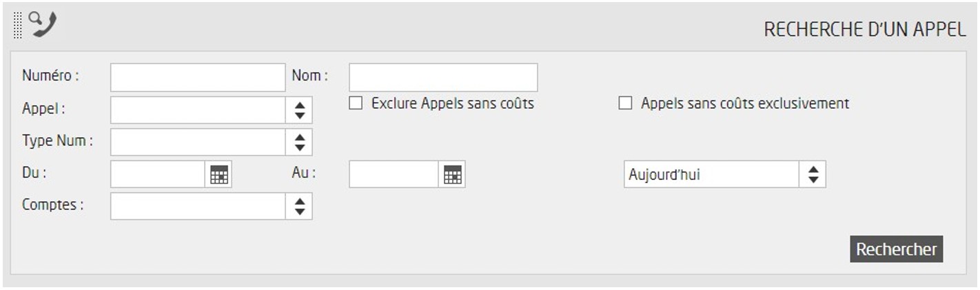Click the Recherche d'un appel title
980x290 pixels.
(865, 30)
